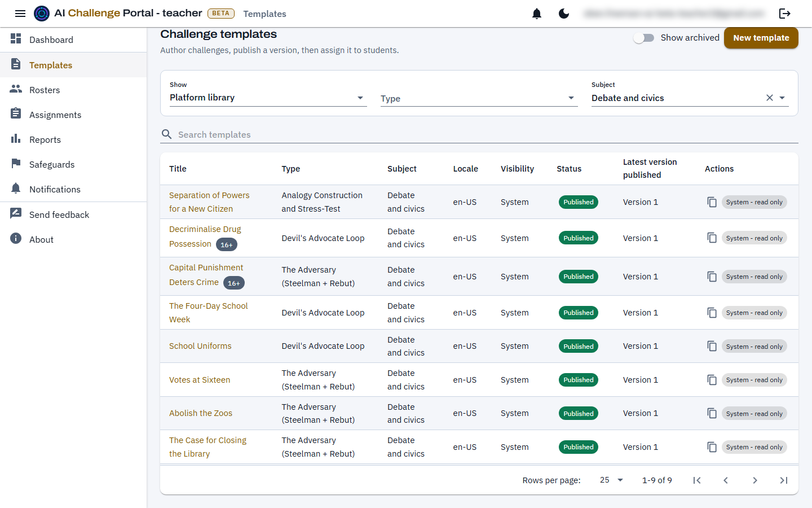
Task: Open Send feedback in the sidebar
Action: [x=73, y=214]
